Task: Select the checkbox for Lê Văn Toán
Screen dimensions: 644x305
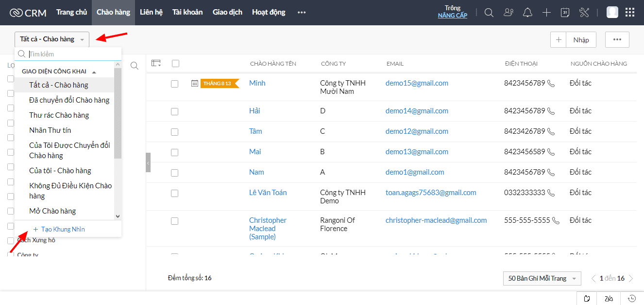Action: (175, 193)
